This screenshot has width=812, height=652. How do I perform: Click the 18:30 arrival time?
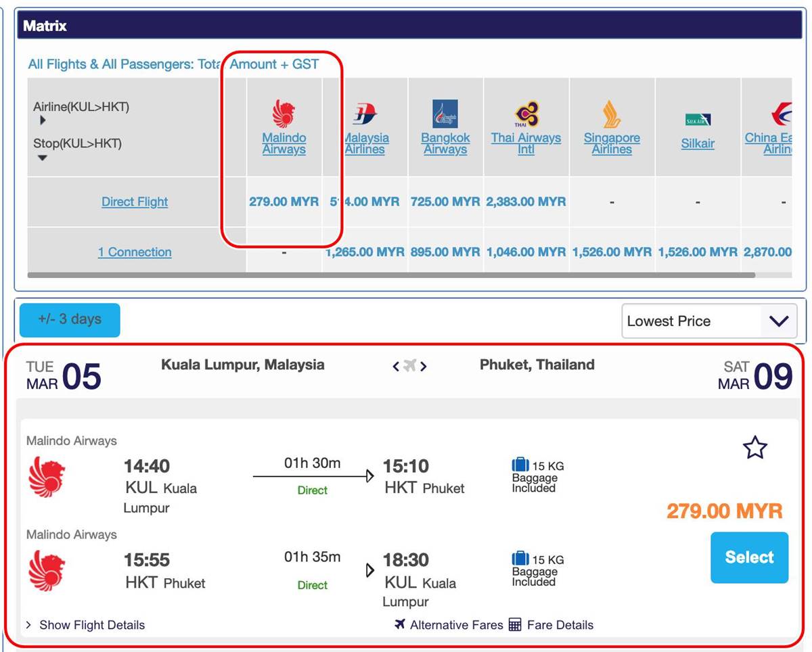click(406, 560)
